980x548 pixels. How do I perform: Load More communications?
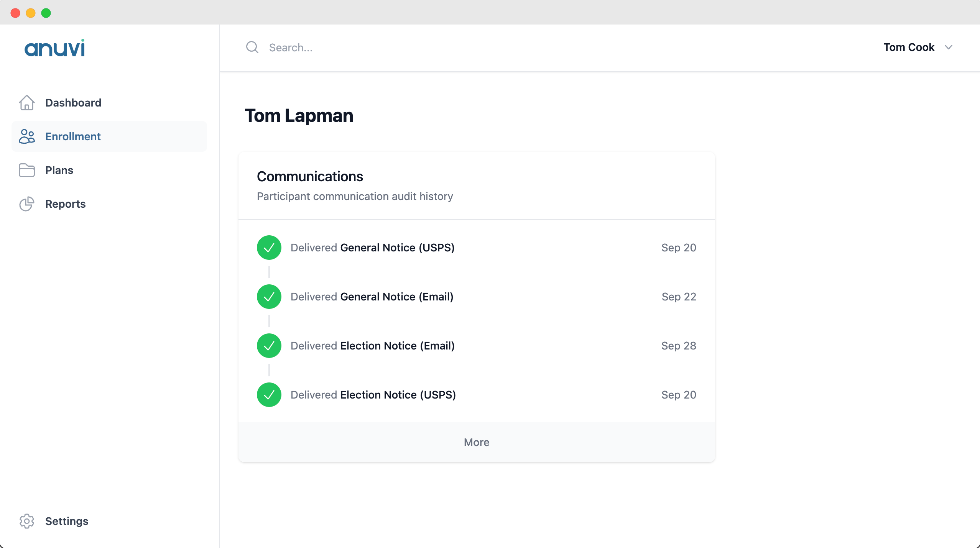pyautogui.click(x=477, y=442)
